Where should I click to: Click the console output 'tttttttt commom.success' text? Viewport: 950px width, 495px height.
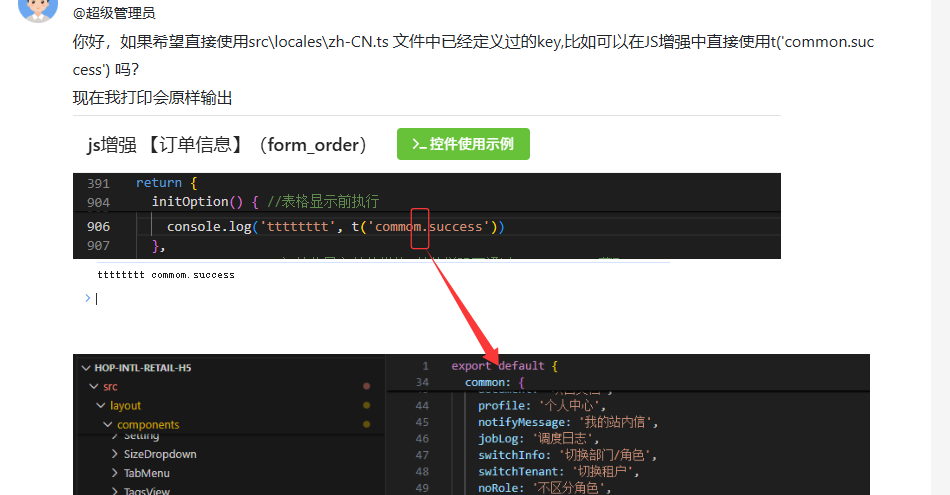click(x=166, y=275)
